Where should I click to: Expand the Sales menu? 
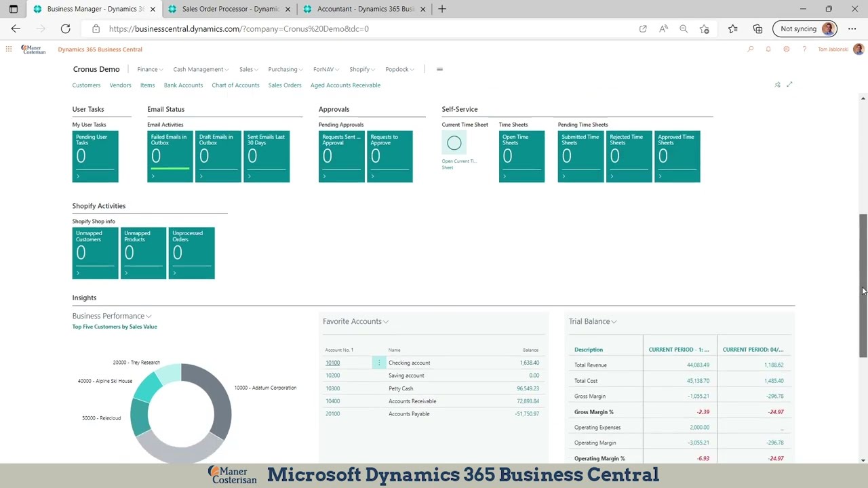pyautogui.click(x=248, y=69)
